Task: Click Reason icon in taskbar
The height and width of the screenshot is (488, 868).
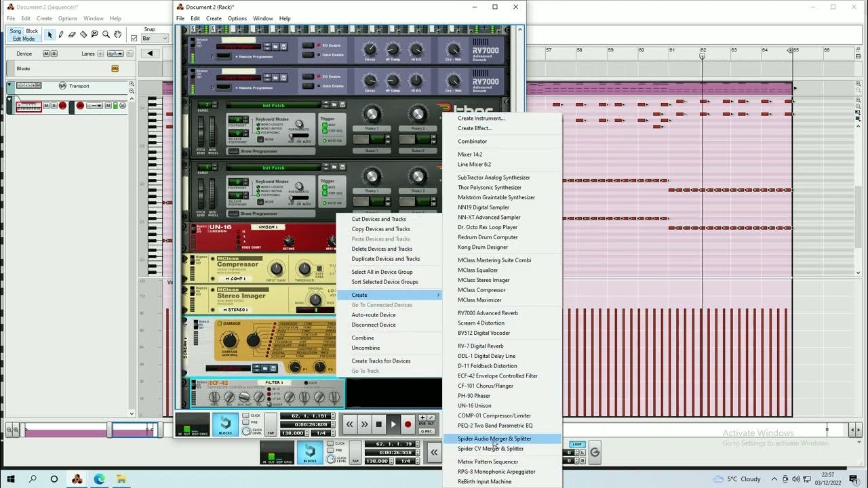Action: pos(77,479)
